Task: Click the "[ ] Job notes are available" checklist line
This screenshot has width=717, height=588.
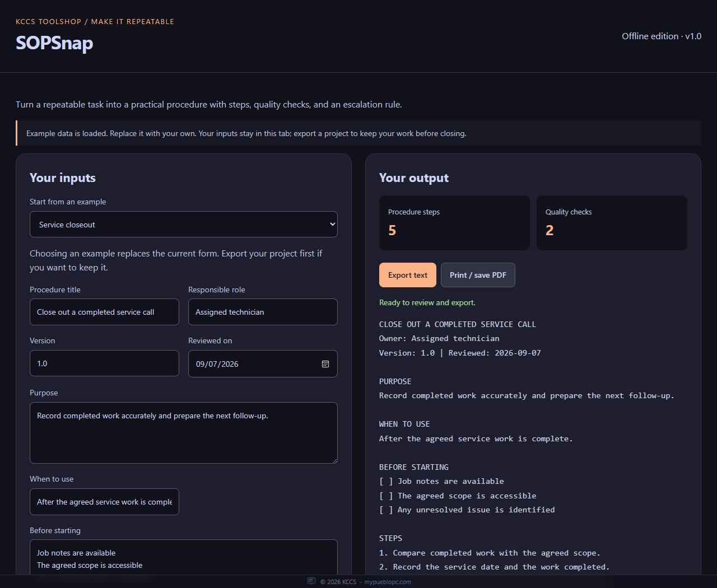Action: [x=441, y=481]
